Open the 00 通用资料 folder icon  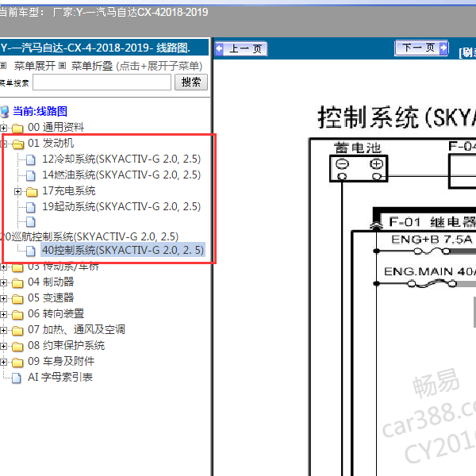[17, 128]
